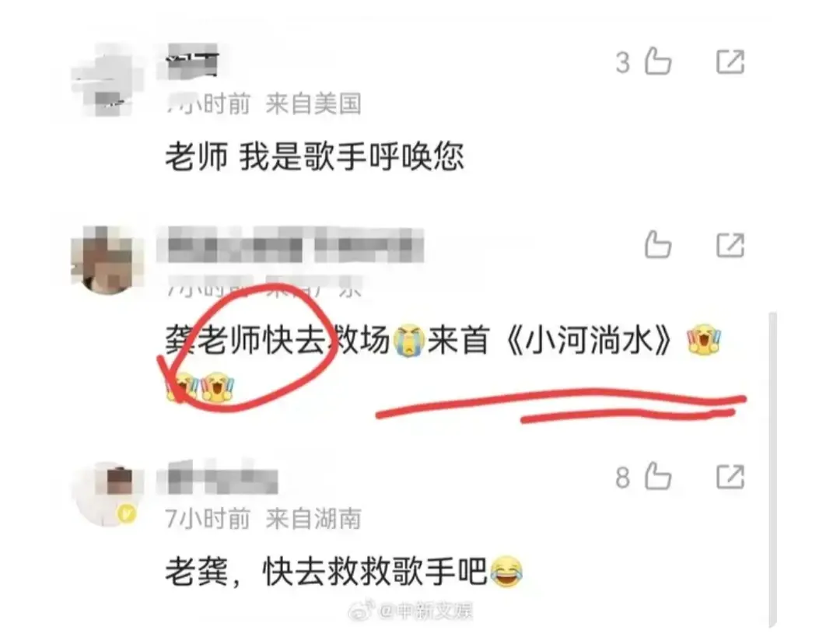Like the 龚老师快去救场 comment
The image size is (840, 637).
pos(658,245)
